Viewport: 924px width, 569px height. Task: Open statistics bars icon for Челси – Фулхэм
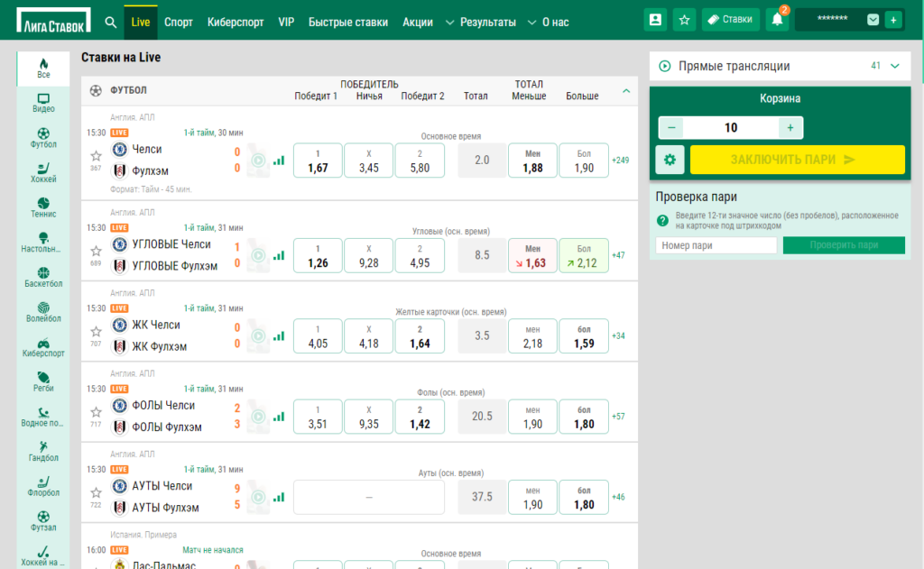coord(279,161)
